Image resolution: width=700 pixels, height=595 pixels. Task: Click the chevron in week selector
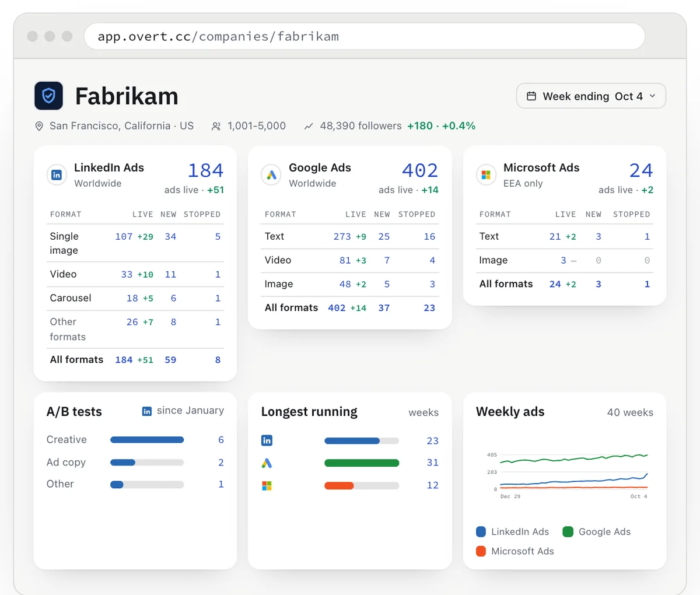pyautogui.click(x=653, y=96)
